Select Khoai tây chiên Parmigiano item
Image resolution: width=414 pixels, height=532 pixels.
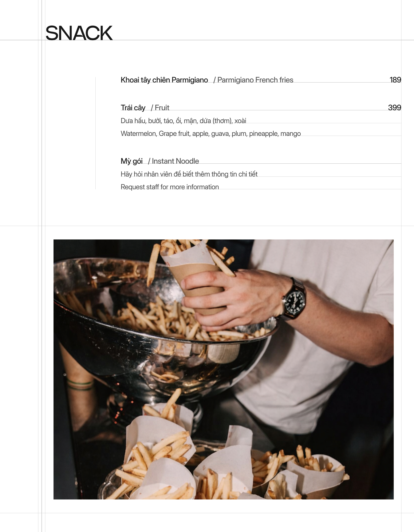(x=164, y=80)
